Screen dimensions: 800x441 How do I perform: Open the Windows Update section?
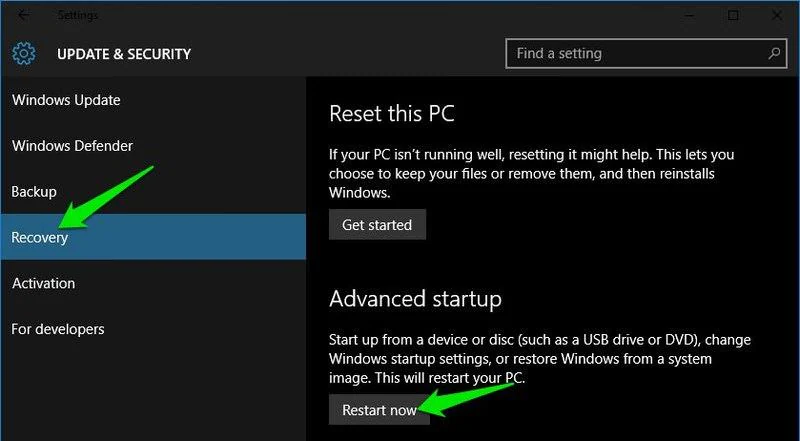point(66,100)
